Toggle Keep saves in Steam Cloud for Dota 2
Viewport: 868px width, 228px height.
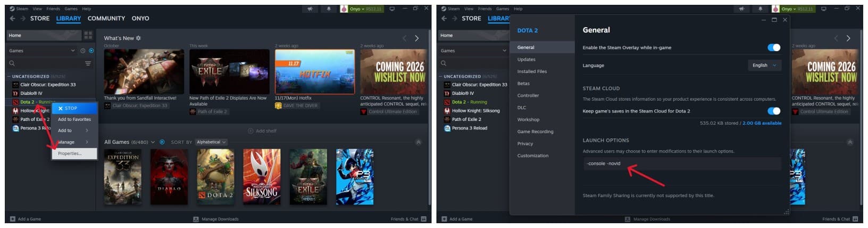coord(774,111)
